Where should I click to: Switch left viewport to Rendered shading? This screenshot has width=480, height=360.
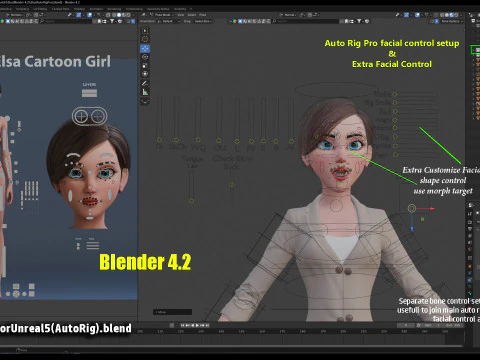pyautogui.click(x=128, y=15)
